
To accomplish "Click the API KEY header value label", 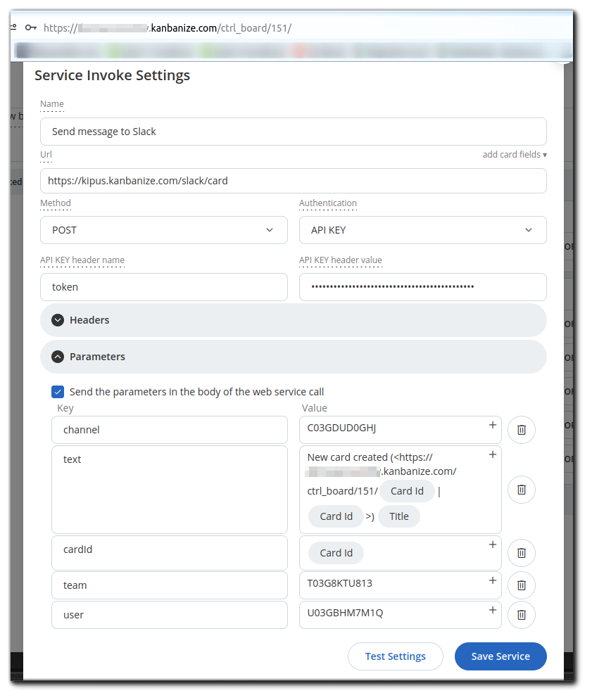I will pos(341,260).
